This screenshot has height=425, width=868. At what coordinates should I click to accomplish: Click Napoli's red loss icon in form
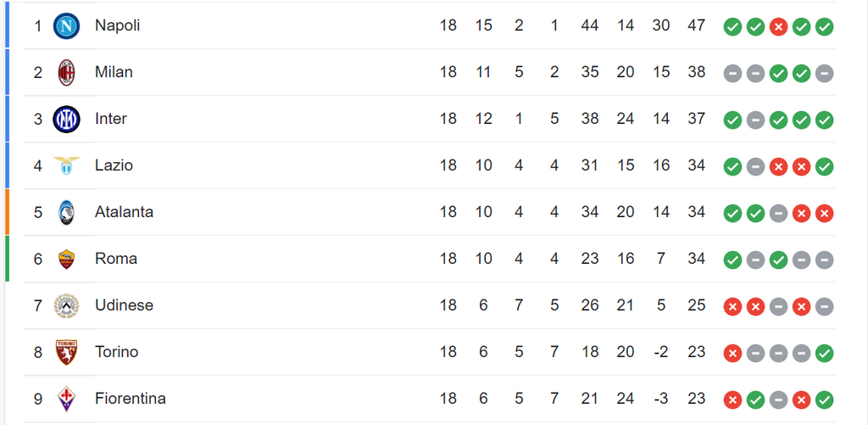(778, 26)
